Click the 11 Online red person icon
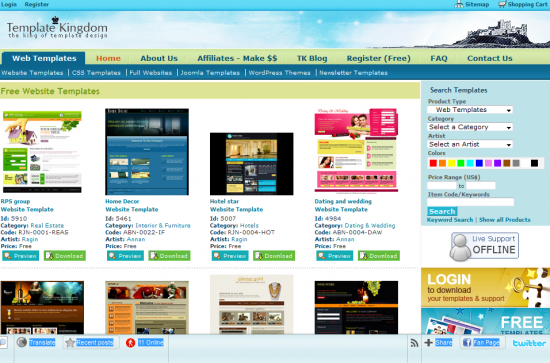The image size is (550, 363). 130,343
